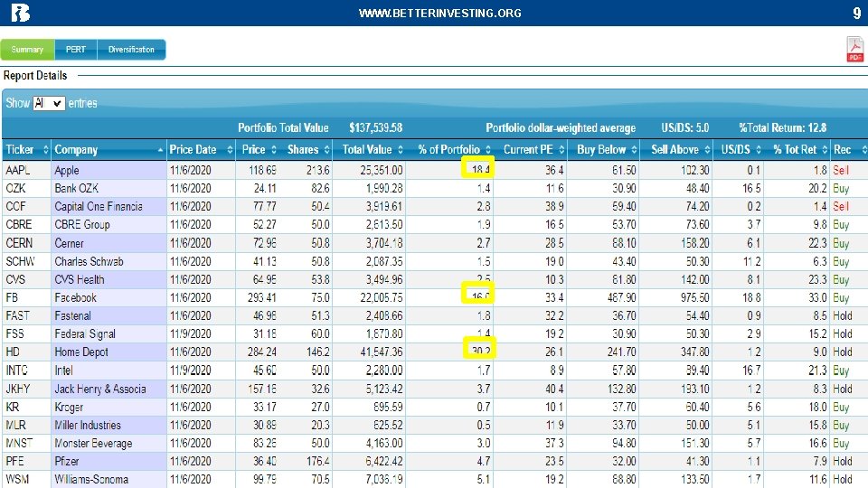
Task: Sort by Buy Below column
Action: coord(604,149)
